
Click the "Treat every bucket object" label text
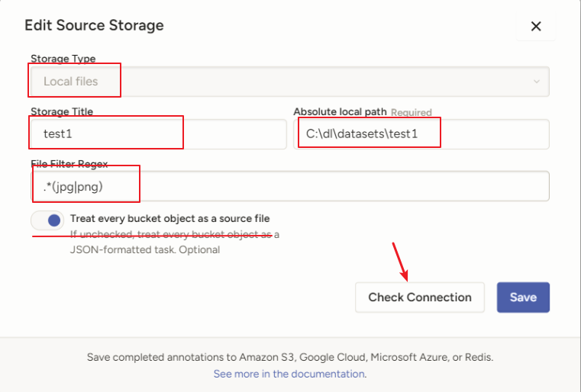169,218
